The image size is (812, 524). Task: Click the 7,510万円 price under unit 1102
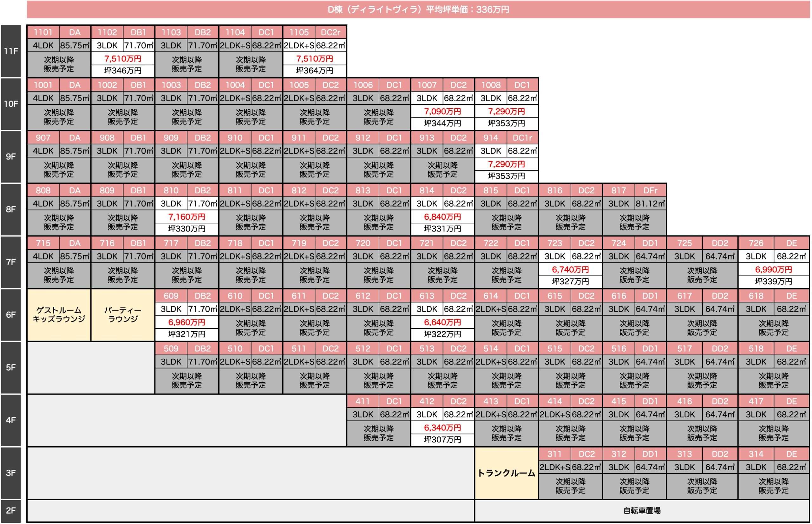[123, 59]
